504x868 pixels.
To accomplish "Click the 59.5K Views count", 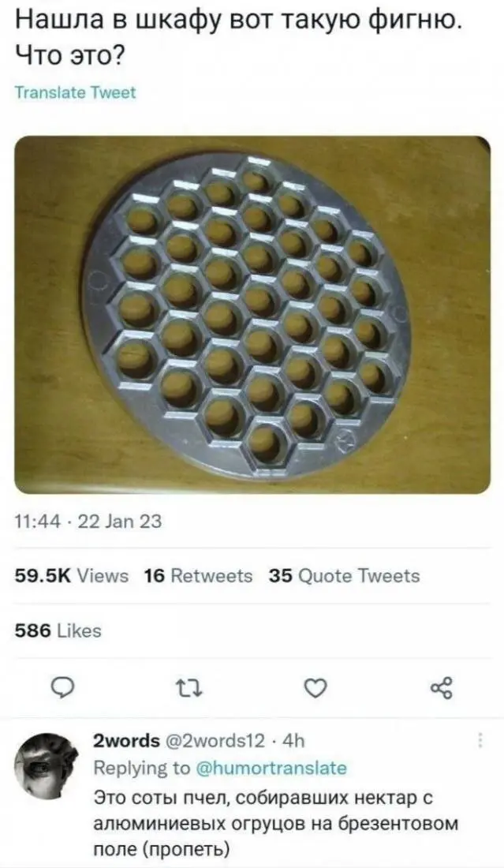I will 71,576.
